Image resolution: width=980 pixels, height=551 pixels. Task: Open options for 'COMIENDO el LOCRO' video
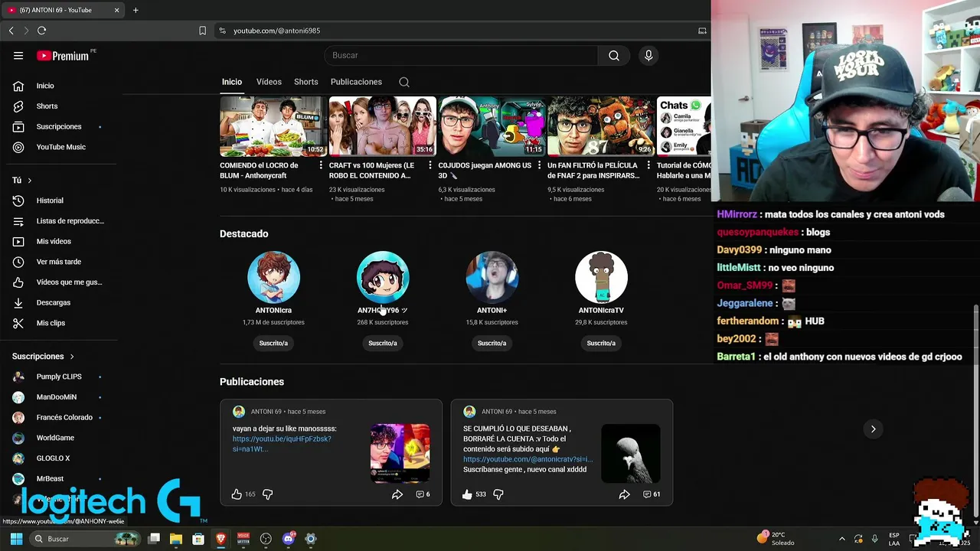(321, 165)
